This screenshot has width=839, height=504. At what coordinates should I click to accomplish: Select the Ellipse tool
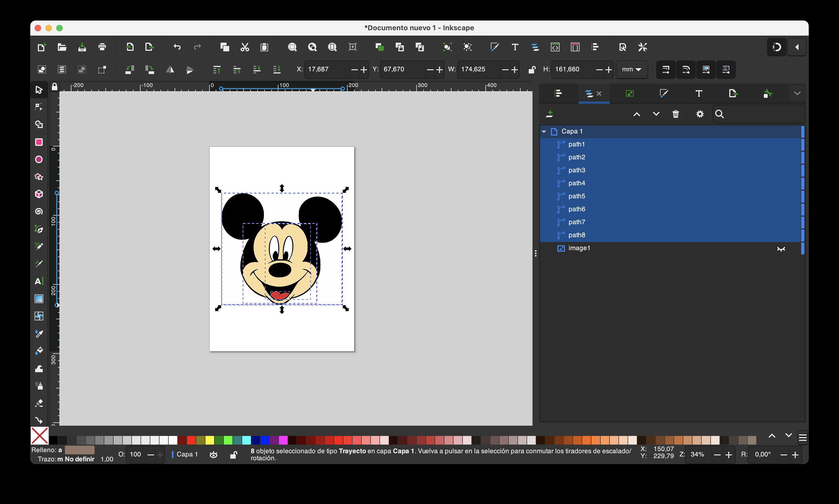coord(39,159)
